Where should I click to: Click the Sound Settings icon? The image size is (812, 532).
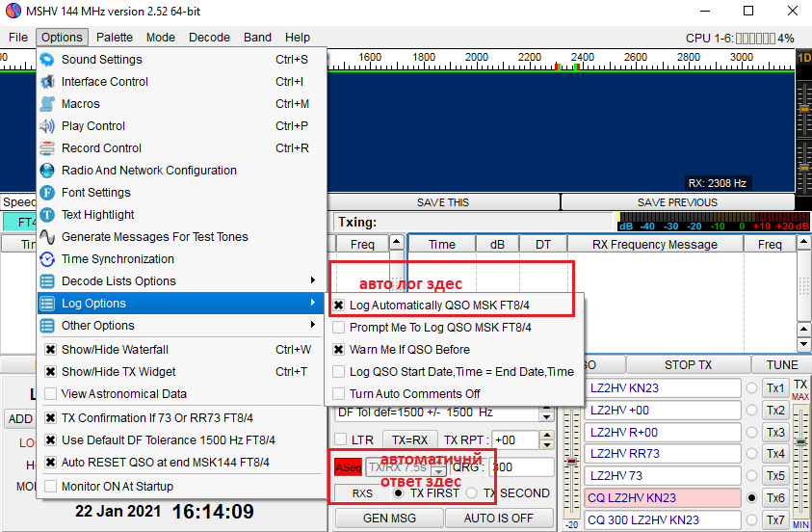point(47,60)
